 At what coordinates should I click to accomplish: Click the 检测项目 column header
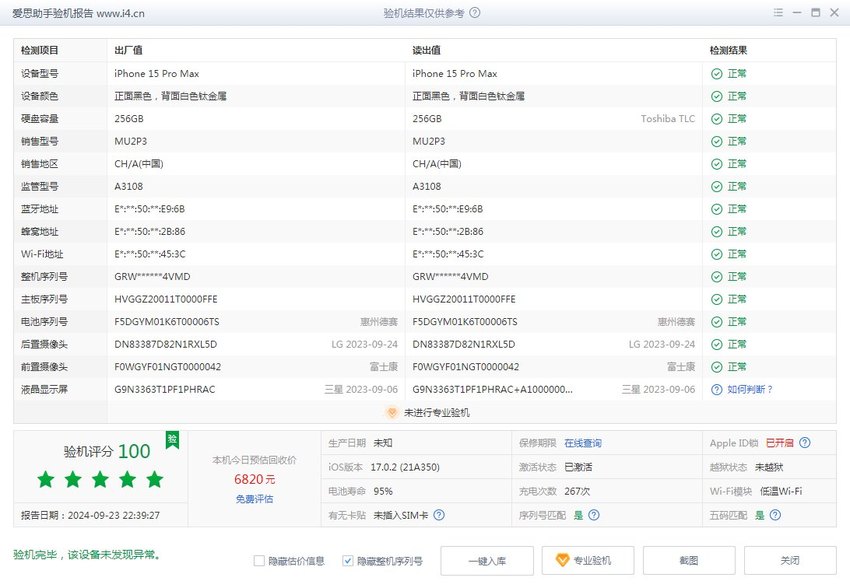pyautogui.click(x=40, y=50)
